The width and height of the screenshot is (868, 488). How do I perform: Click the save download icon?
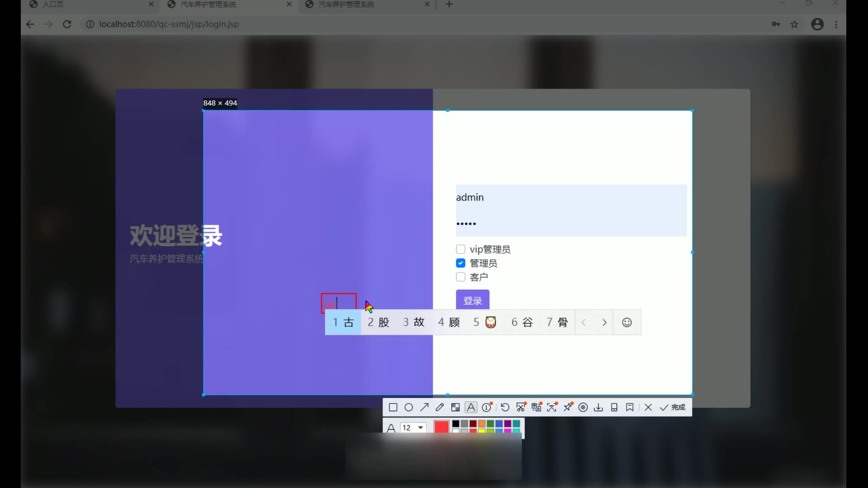[x=598, y=408]
